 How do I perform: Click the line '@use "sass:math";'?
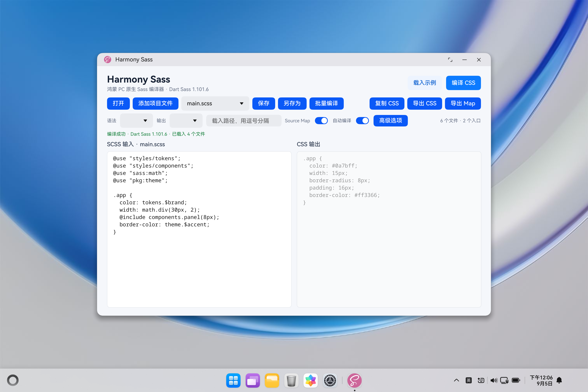click(140, 173)
